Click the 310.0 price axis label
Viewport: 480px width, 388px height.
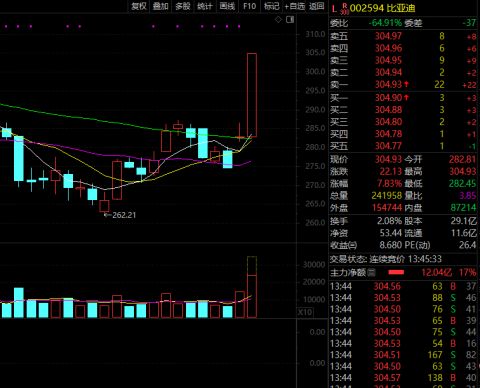(x=315, y=34)
